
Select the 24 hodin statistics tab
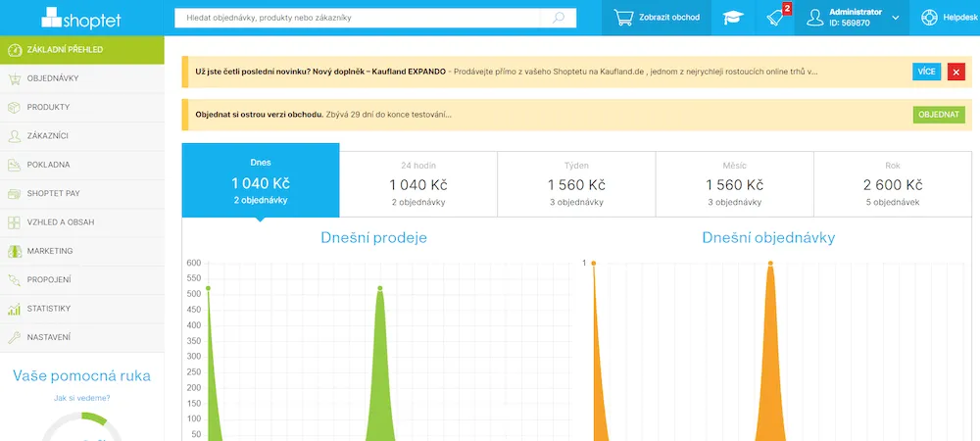tap(418, 184)
